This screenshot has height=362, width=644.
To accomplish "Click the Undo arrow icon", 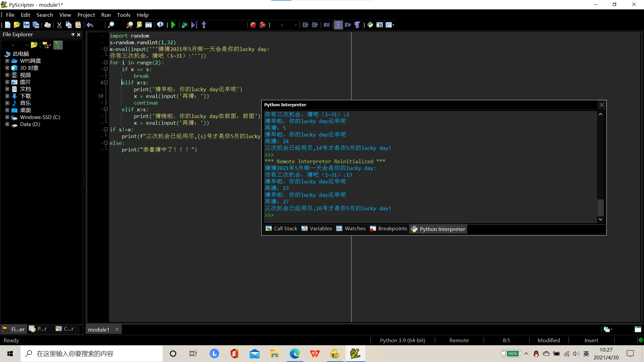I will [90, 25].
